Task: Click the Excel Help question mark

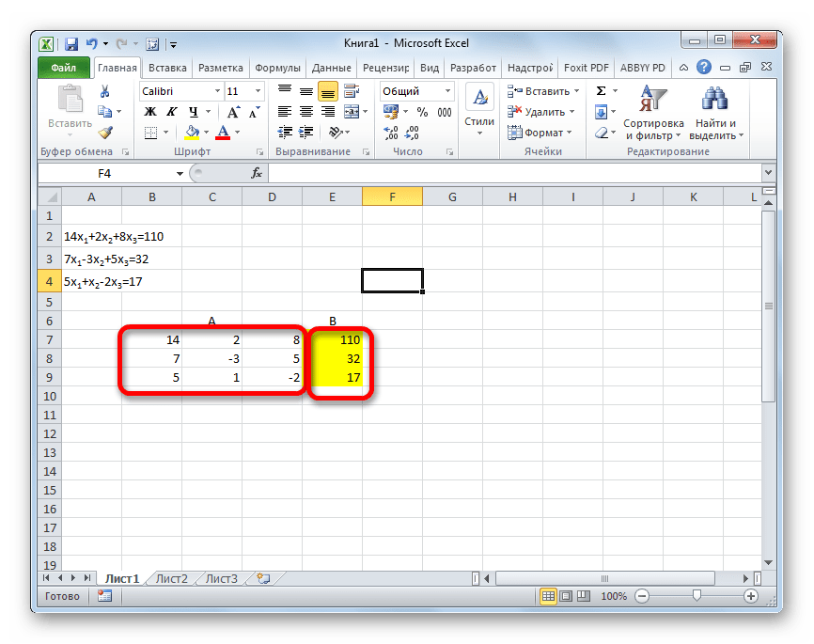Action: pyautogui.click(x=704, y=67)
